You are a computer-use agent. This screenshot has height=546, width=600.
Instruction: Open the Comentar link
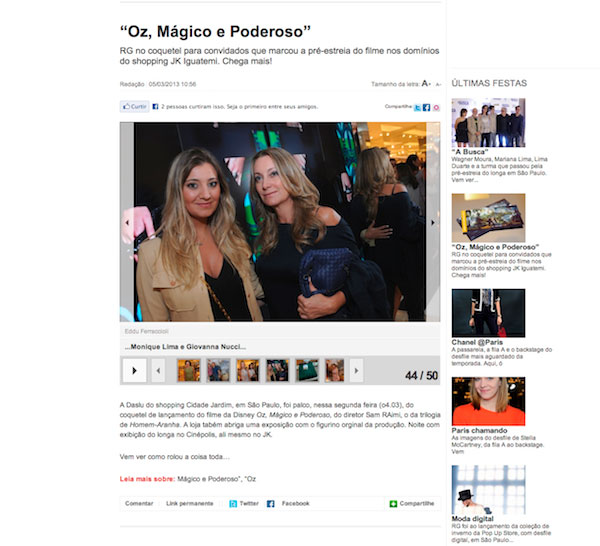click(x=139, y=504)
